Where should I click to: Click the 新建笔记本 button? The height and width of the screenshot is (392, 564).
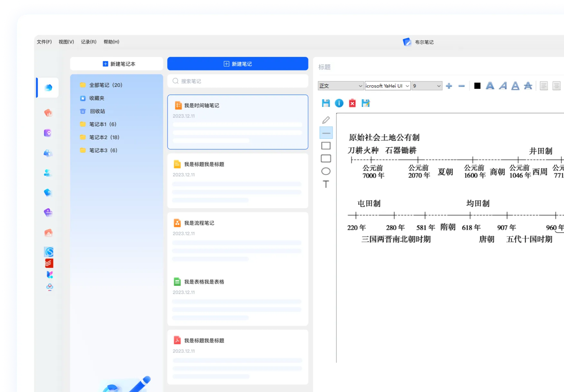tap(116, 63)
